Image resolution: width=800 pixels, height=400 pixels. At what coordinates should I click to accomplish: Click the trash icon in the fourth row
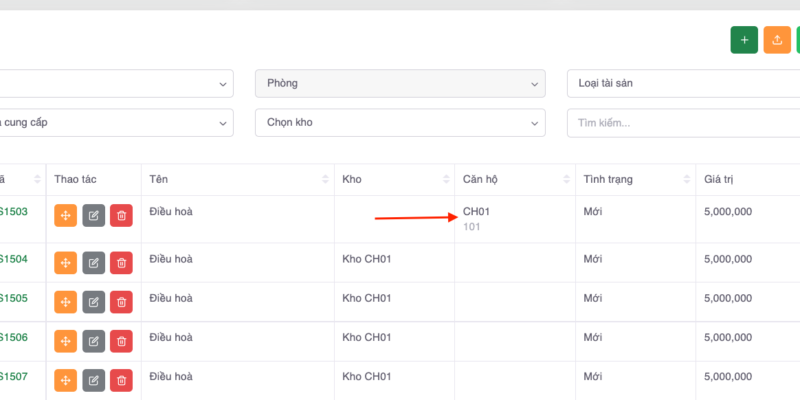(x=121, y=341)
